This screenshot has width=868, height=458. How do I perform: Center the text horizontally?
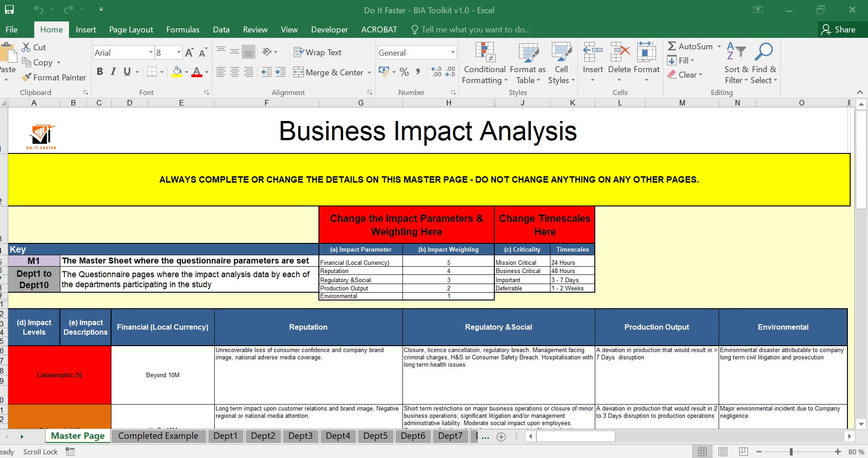[235, 72]
